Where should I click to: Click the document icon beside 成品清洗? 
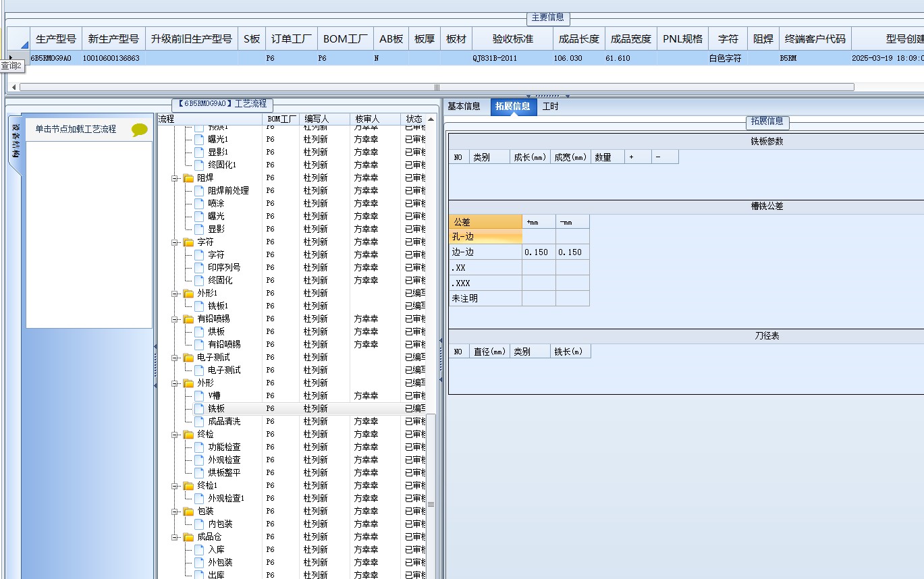pos(199,422)
